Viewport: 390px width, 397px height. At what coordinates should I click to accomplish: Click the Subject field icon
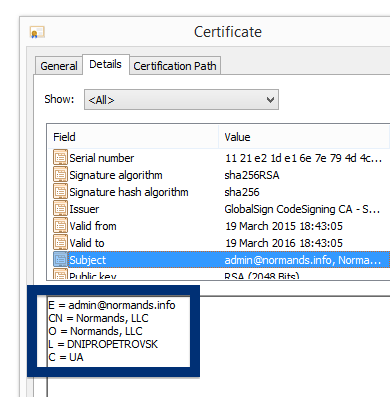pos(60,260)
